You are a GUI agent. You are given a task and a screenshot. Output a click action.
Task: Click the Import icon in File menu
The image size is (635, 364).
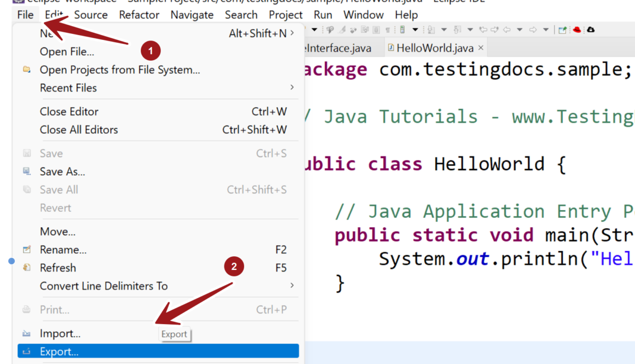27,333
